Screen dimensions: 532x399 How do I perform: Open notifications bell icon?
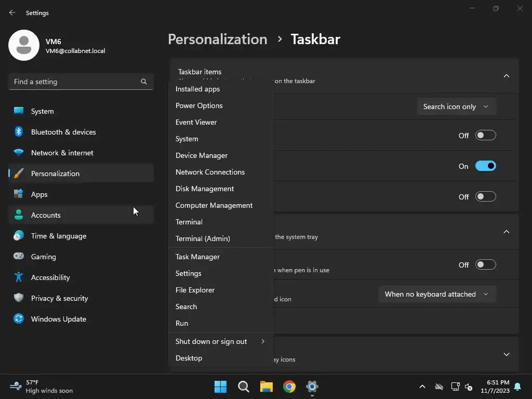[x=518, y=387]
